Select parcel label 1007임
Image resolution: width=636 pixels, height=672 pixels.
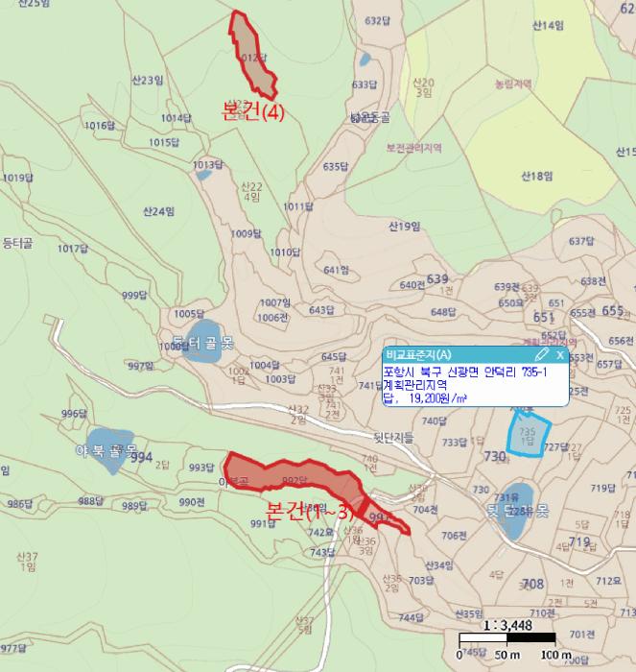click(275, 303)
